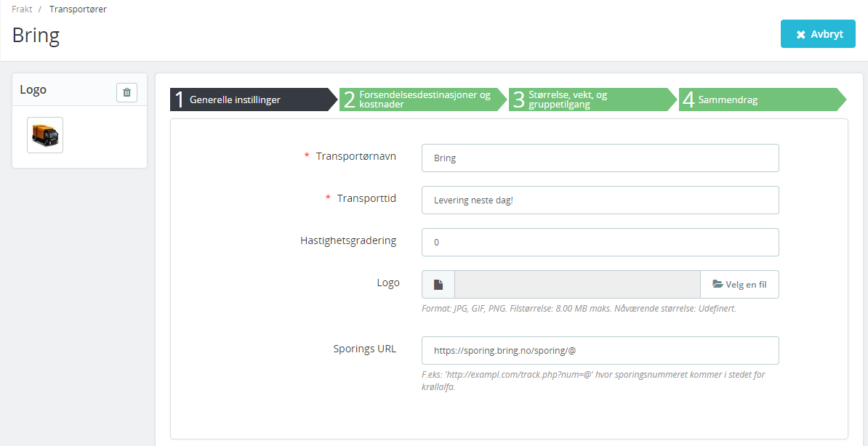868x446 pixels.
Task: Focus the Transportørnavn input field
Action: tap(600, 158)
